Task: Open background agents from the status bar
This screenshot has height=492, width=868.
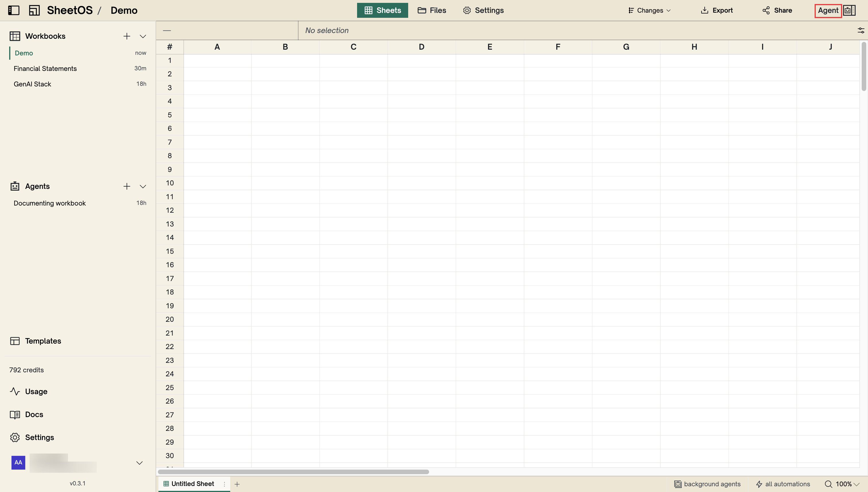Action: pyautogui.click(x=707, y=484)
